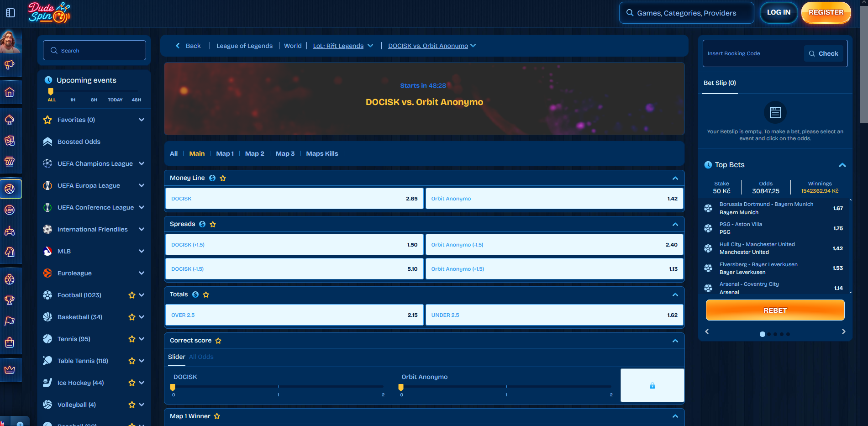Open the crown VIP icon in sidebar
Image resolution: width=868 pixels, height=426 pixels.
(10, 369)
